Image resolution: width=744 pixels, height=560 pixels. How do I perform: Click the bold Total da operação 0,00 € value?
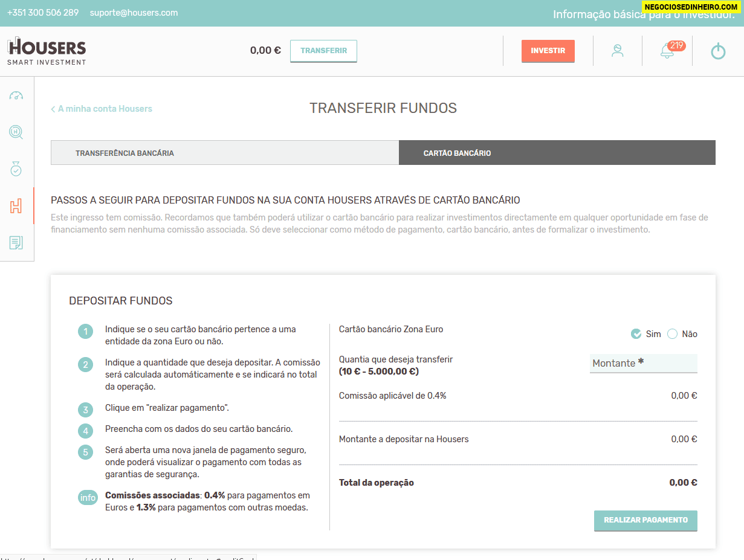pyautogui.click(x=683, y=483)
